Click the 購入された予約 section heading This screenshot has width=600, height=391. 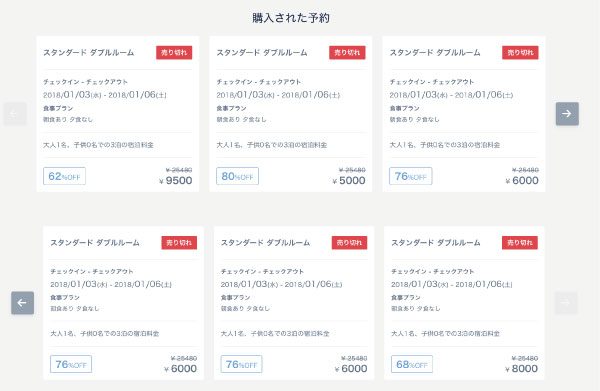click(x=291, y=18)
